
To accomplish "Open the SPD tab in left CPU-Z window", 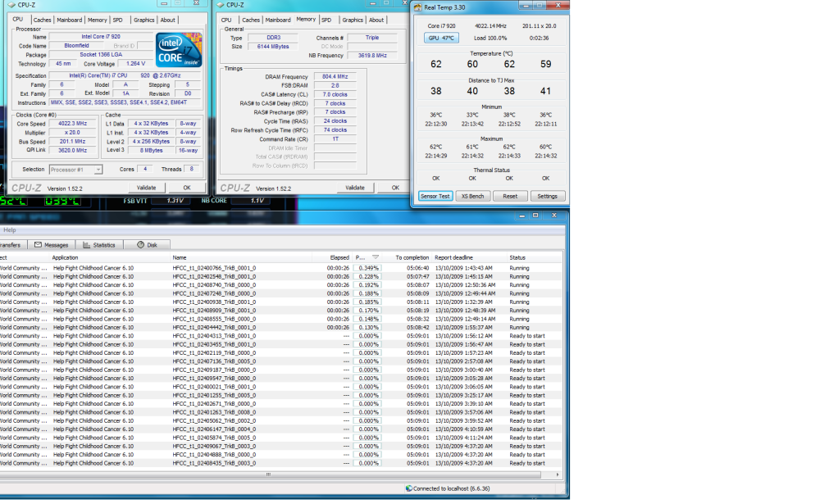I will point(117,20).
